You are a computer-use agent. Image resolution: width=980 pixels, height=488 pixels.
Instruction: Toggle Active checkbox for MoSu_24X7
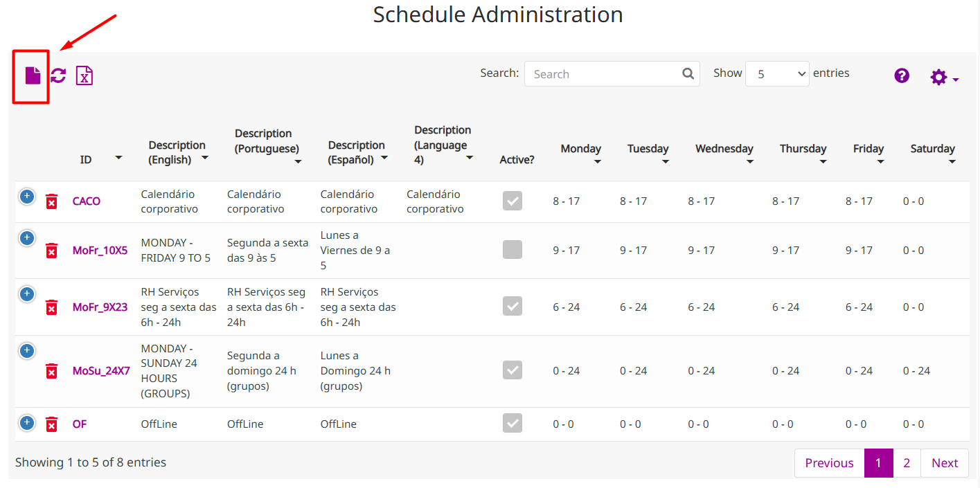click(513, 370)
